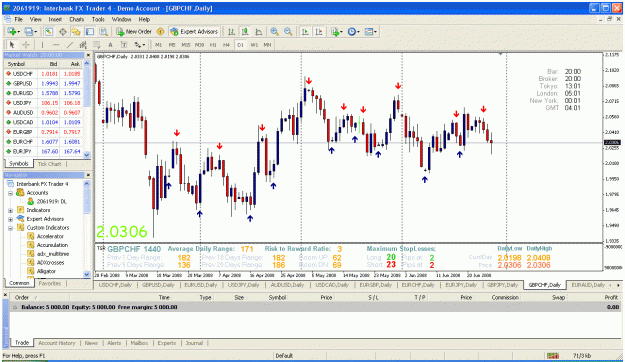The height and width of the screenshot is (362, 625).
Task: Select the text A tool
Action: coord(110,45)
